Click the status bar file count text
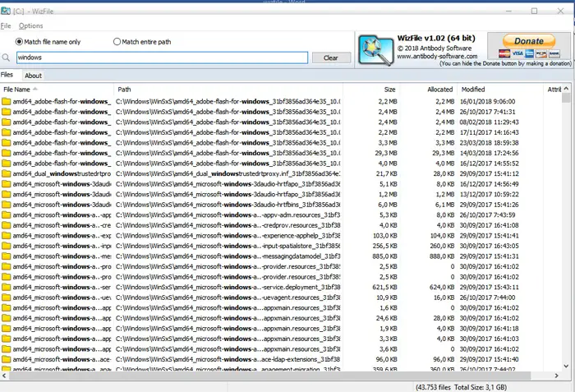575x392 pixels. [x=462, y=387]
